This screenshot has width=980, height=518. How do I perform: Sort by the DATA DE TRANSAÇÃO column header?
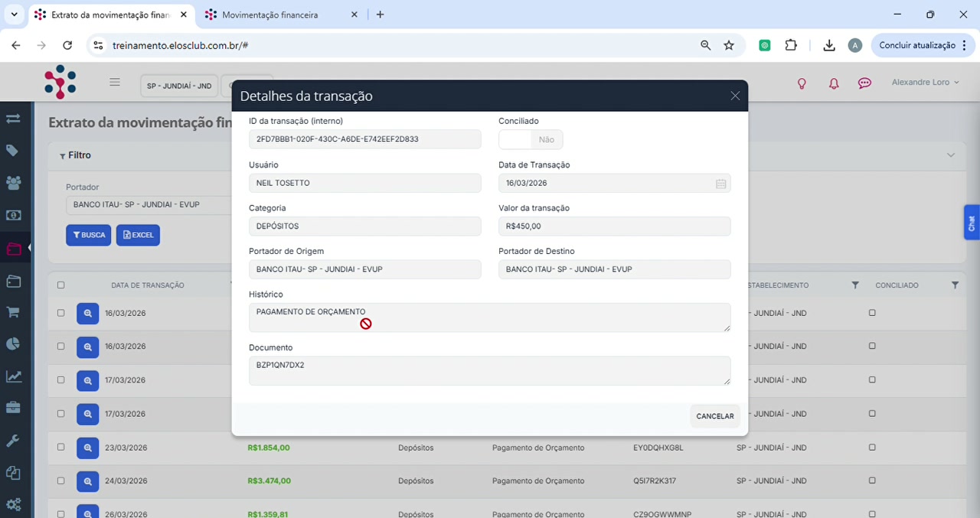pyautogui.click(x=148, y=285)
